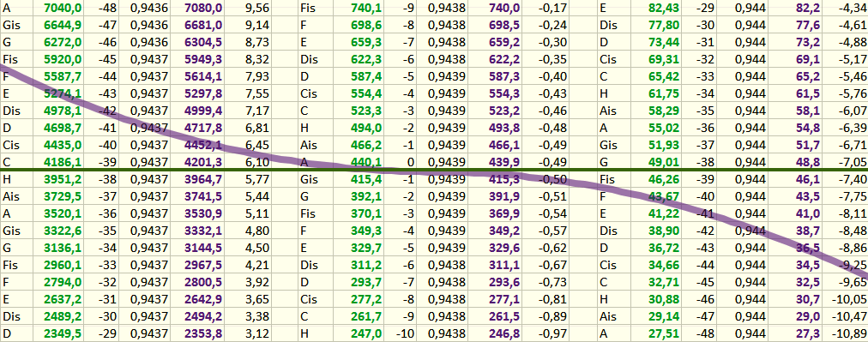
Task: Select the green value 311,2
Action: point(366,265)
